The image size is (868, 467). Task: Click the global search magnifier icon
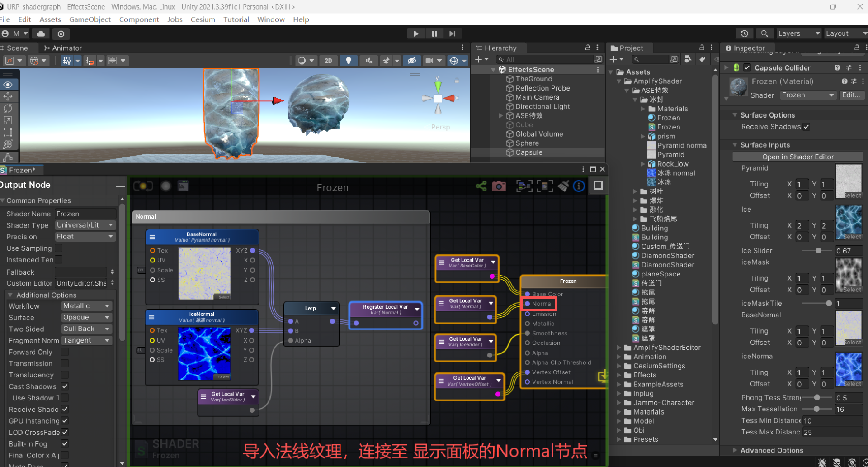tap(764, 33)
